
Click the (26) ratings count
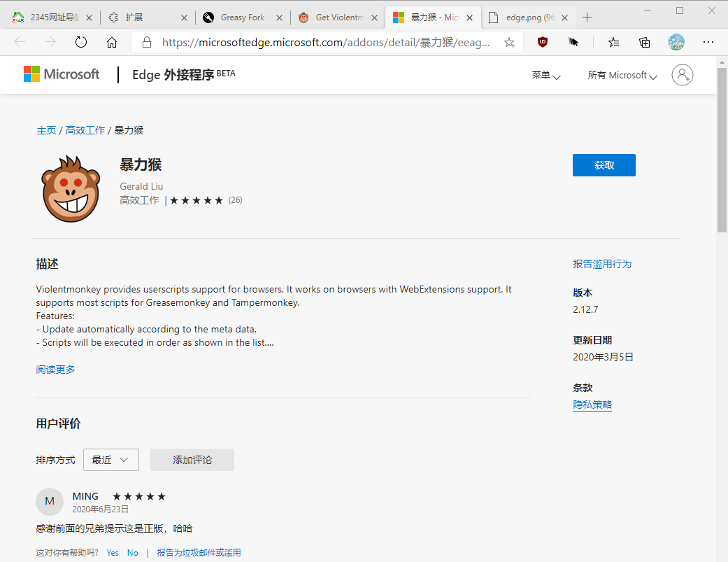coord(236,200)
